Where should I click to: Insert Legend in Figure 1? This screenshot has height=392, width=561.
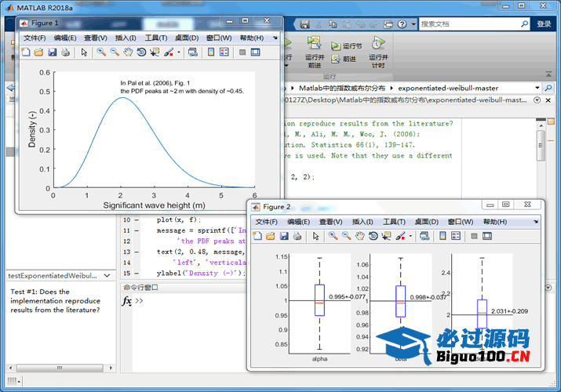point(224,53)
